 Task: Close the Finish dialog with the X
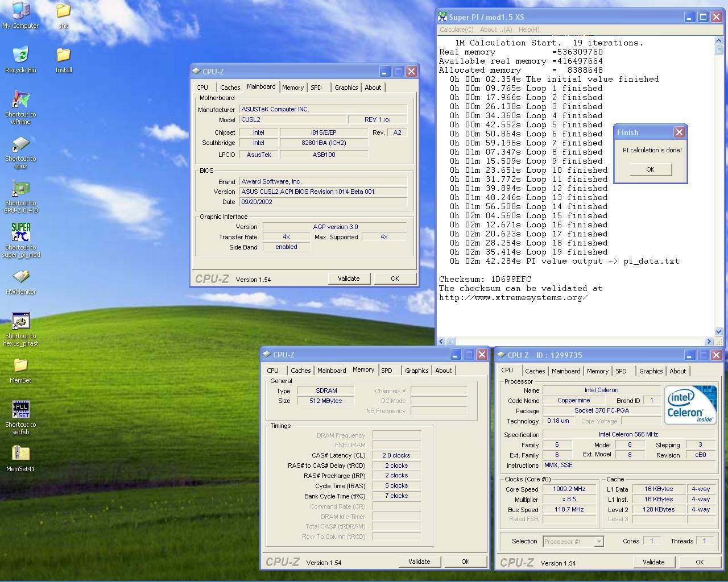(x=679, y=132)
